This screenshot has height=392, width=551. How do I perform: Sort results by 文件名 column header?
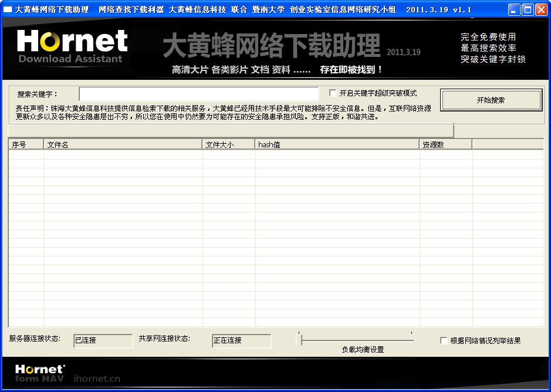point(123,144)
